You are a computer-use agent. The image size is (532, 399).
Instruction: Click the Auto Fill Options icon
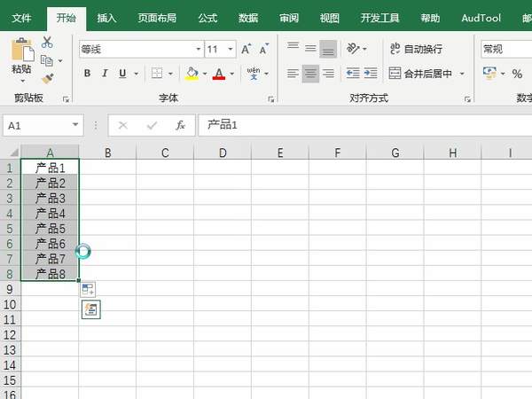point(88,288)
